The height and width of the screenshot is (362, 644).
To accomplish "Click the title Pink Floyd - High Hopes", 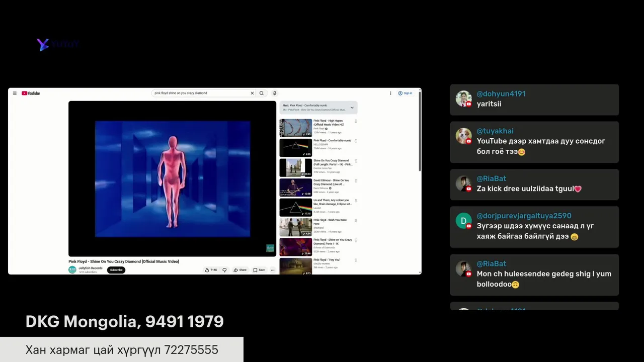I will [x=330, y=123].
